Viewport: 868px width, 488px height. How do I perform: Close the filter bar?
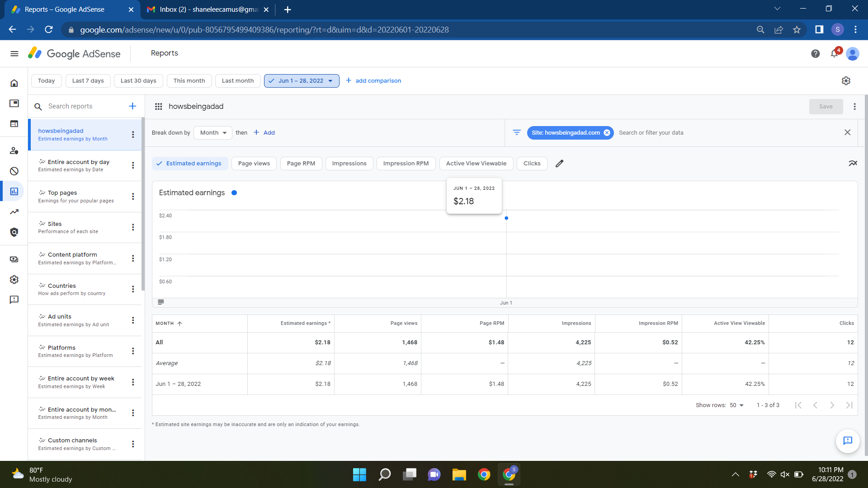848,132
